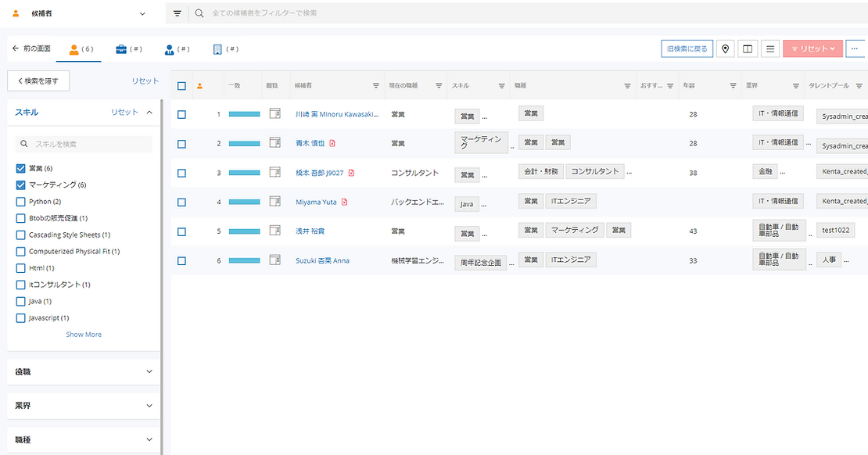The width and height of the screenshot is (868, 455).
Task: Select the row checkbox for candidate 3
Action: [181, 173]
